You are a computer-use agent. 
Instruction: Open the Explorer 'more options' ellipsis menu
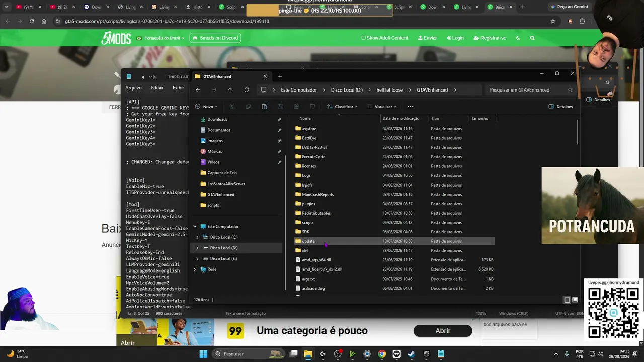pyautogui.click(x=411, y=107)
